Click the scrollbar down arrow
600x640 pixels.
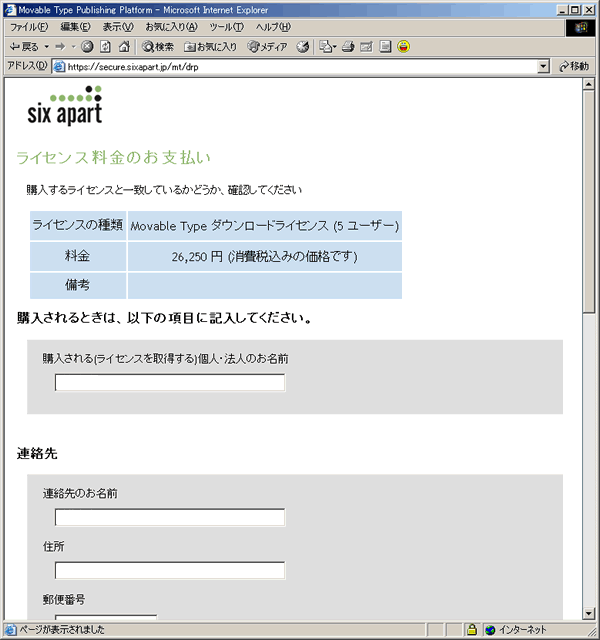click(x=589, y=613)
